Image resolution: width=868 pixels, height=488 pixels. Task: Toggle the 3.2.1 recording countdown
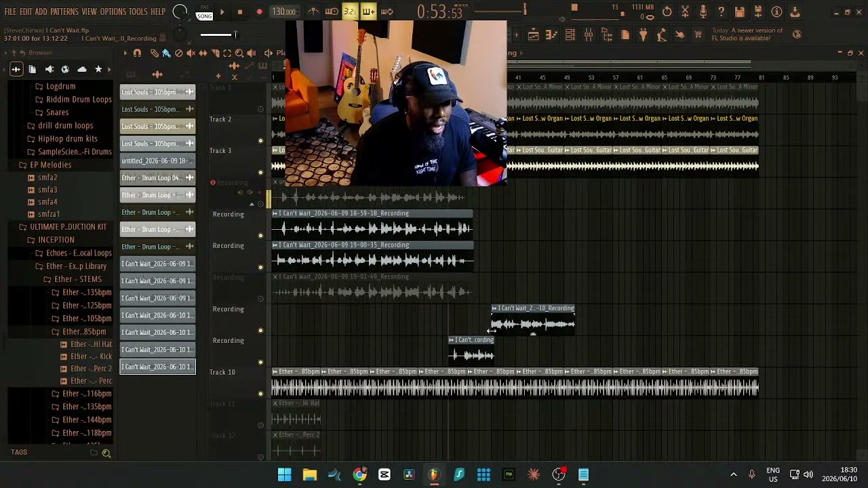click(350, 12)
